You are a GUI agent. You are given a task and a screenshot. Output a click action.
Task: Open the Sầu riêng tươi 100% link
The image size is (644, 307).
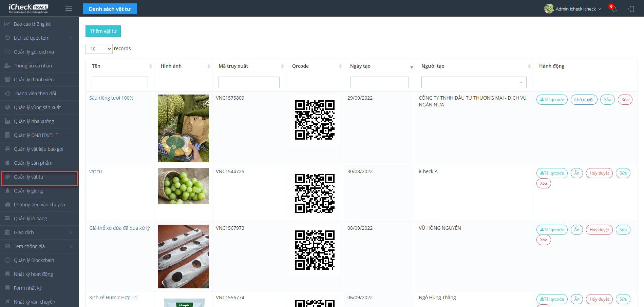click(111, 98)
